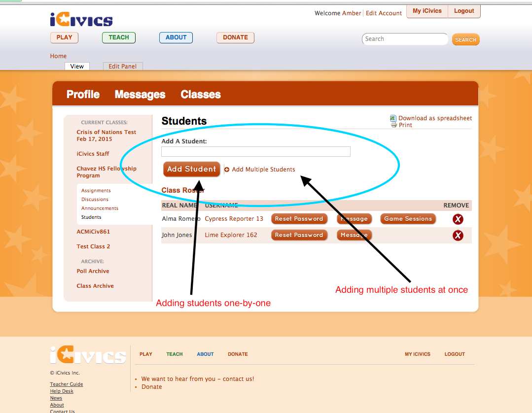Click the printer icon
The image size is (532, 413).
click(x=393, y=125)
